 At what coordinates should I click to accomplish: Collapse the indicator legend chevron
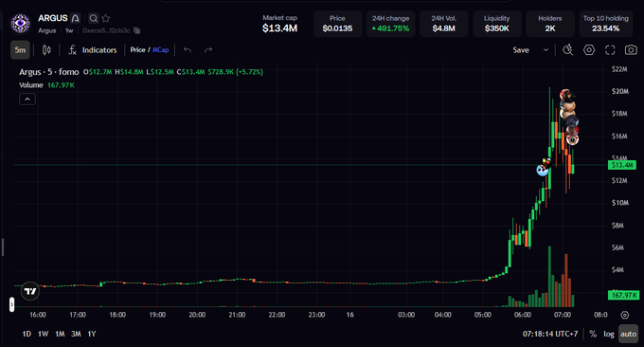point(27,100)
